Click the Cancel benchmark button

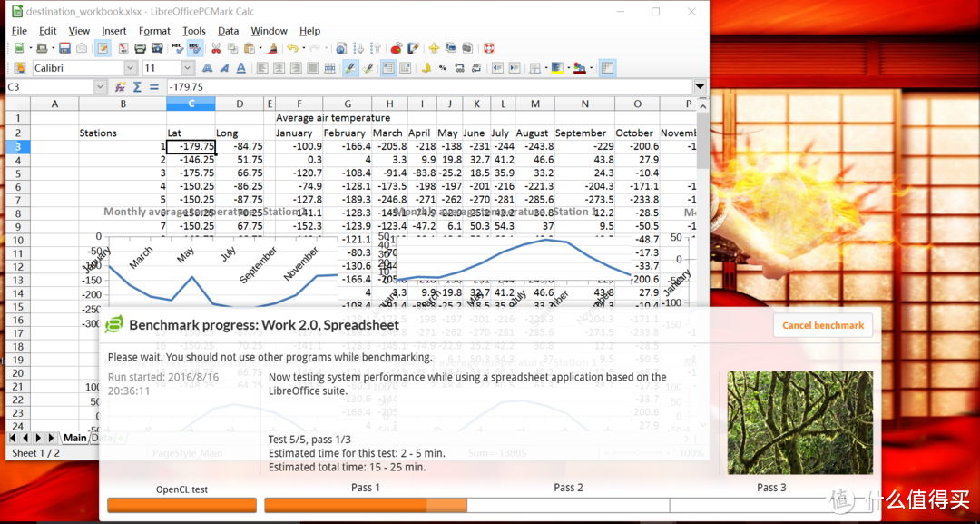823,325
